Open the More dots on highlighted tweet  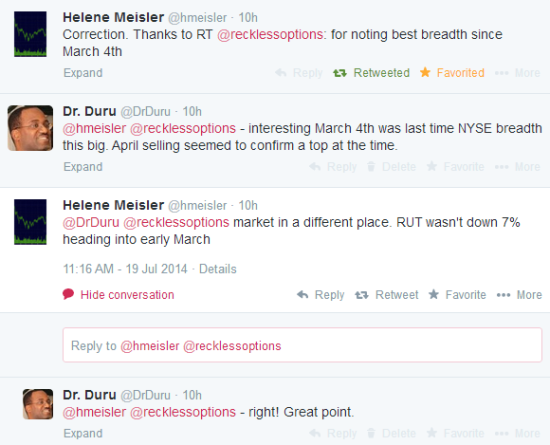tap(503, 295)
